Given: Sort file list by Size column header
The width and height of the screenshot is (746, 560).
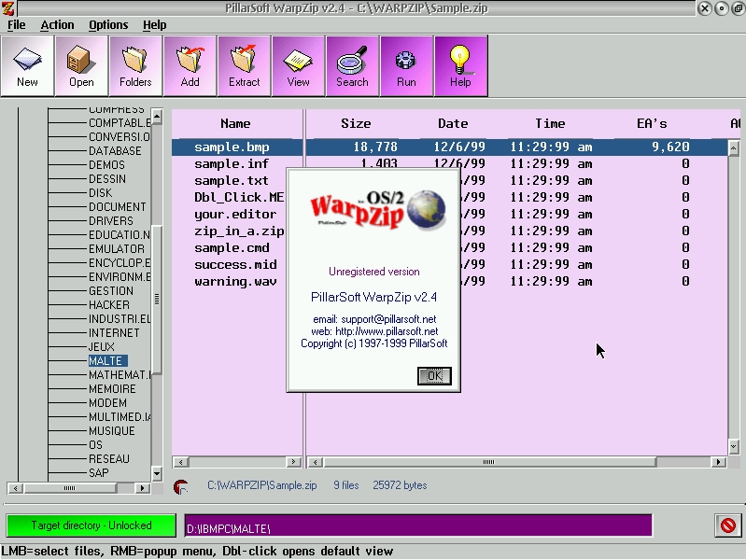Looking at the screenshot, I should click(x=356, y=123).
